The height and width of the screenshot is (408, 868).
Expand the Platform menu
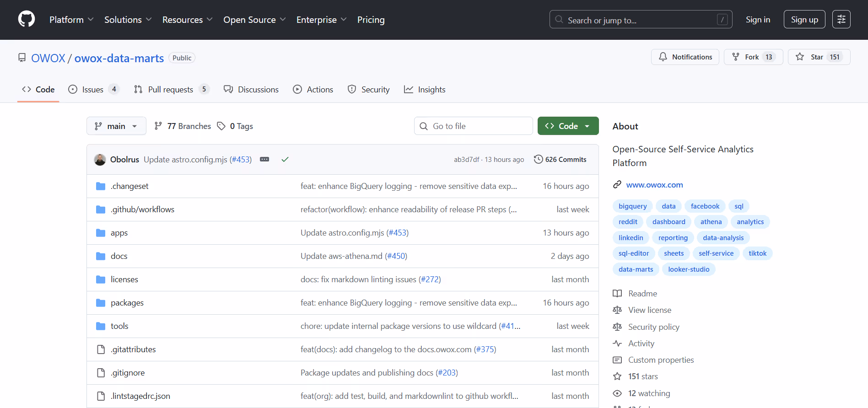(71, 20)
